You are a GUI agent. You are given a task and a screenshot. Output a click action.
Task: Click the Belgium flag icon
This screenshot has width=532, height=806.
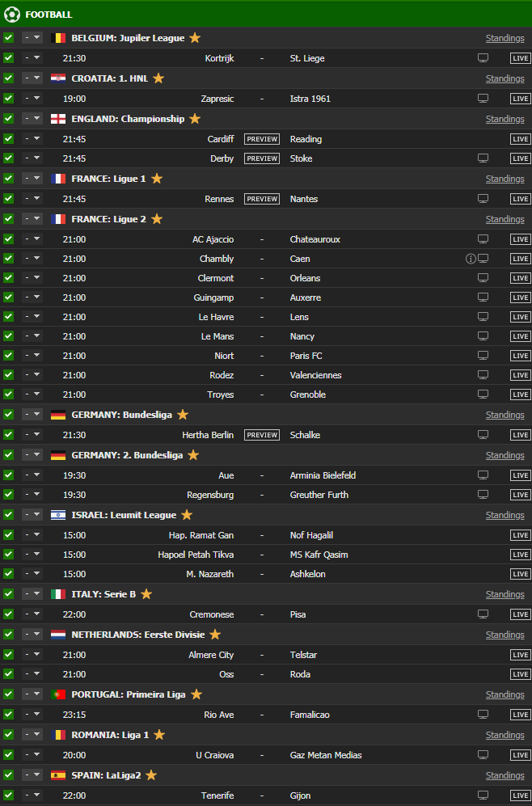click(58, 37)
